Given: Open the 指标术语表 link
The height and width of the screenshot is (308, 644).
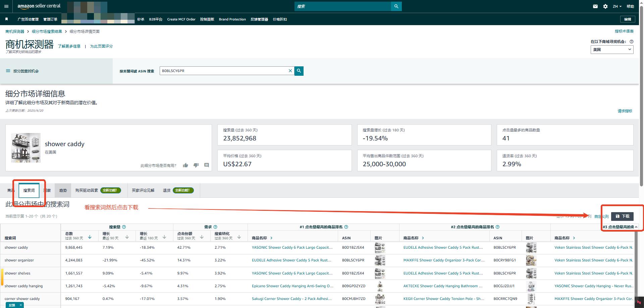Looking at the screenshot, I should [x=624, y=31].
